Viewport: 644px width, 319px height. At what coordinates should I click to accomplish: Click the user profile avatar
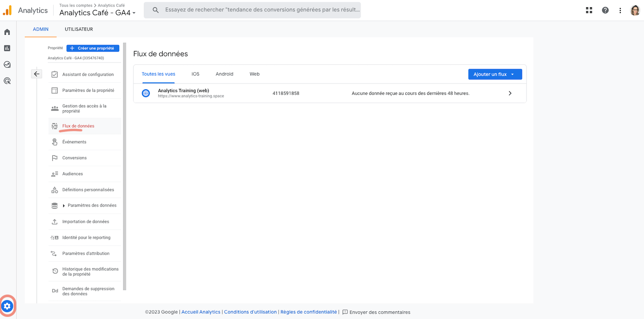click(635, 10)
